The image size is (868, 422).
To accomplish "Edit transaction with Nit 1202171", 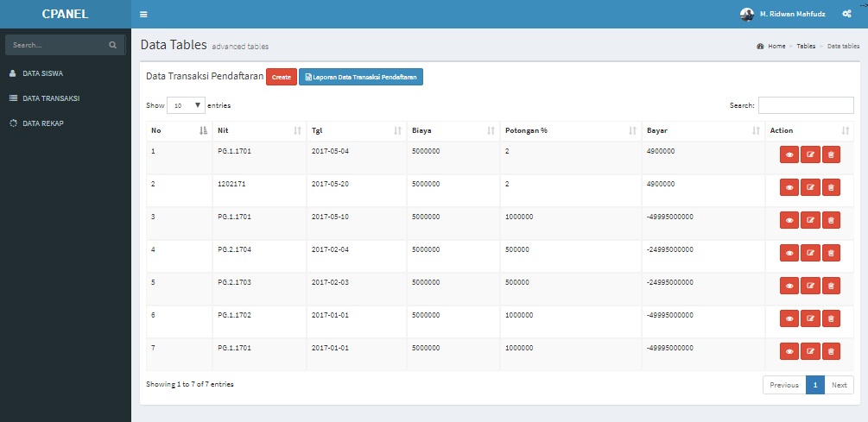I will coord(810,187).
